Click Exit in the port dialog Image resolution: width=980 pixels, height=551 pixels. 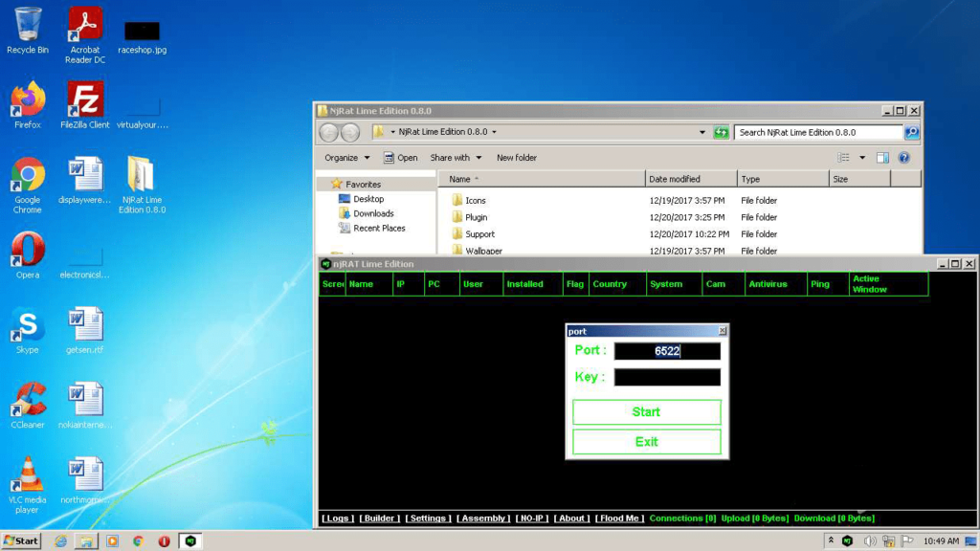point(646,442)
